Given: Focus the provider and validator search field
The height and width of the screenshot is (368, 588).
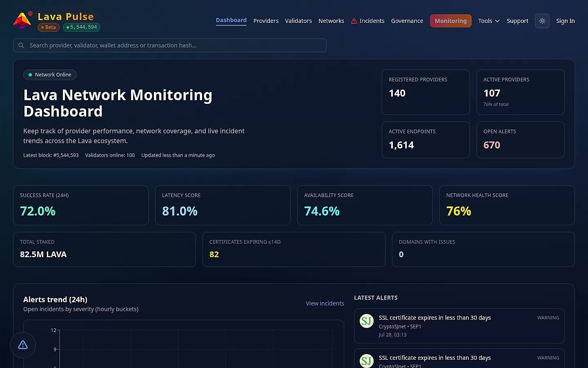Looking at the screenshot, I should [170, 45].
